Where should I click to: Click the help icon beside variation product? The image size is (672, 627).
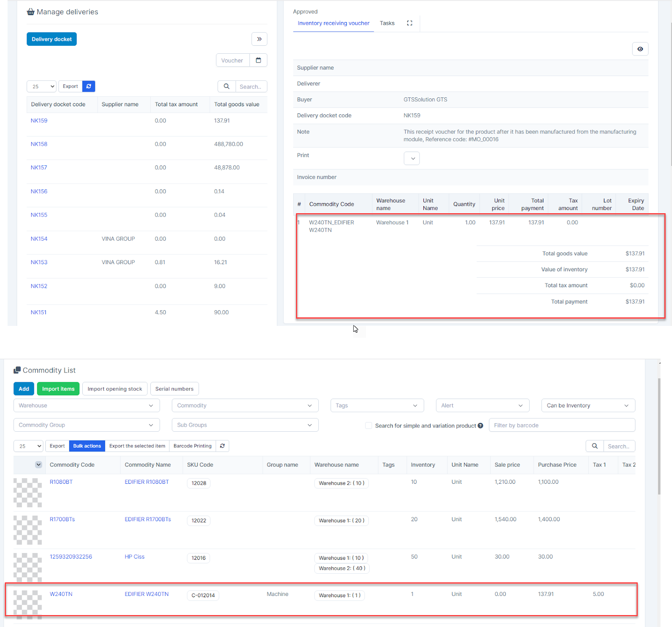point(480,426)
